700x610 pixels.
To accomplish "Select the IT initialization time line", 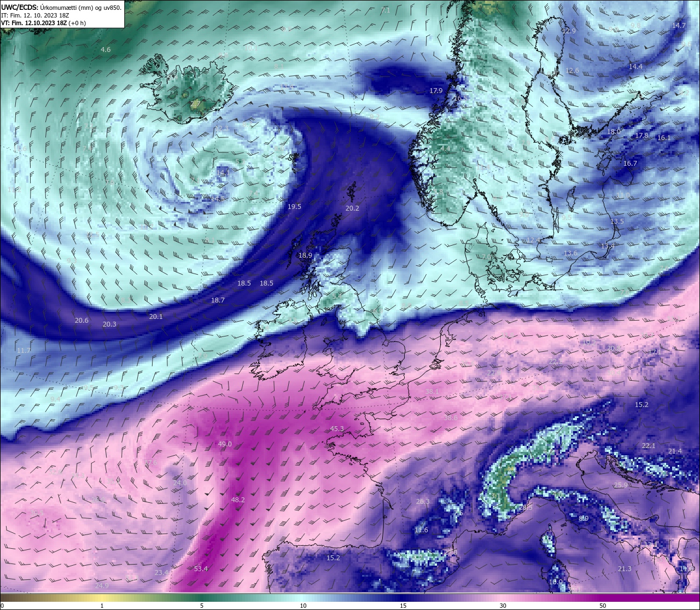I will coord(35,15).
